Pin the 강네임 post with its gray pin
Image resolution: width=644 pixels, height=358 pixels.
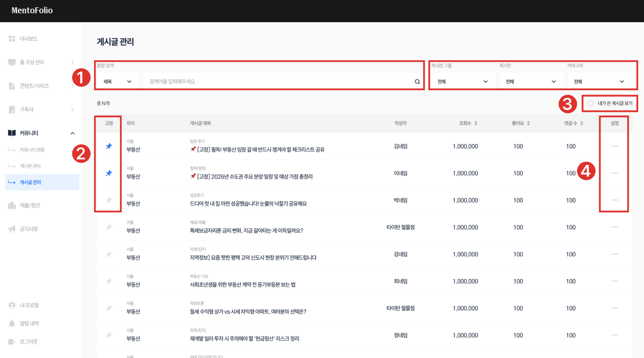point(109,254)
